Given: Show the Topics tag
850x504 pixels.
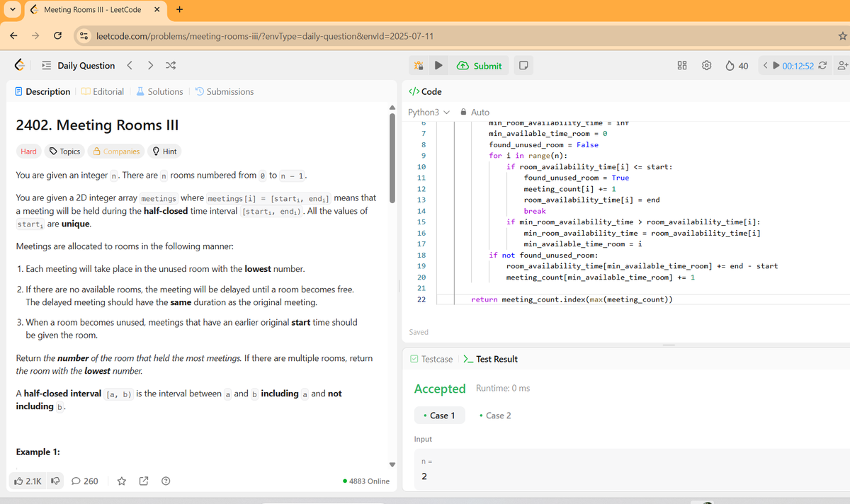Looking at the screenshot, I should click(65, 151).
